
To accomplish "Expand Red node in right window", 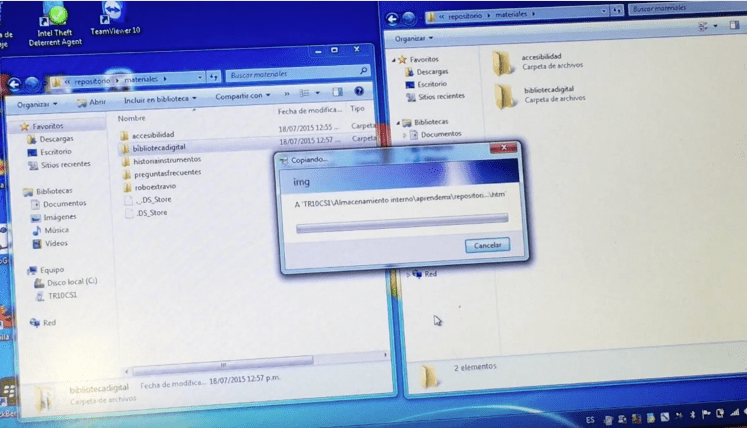I will coord(408,275).
